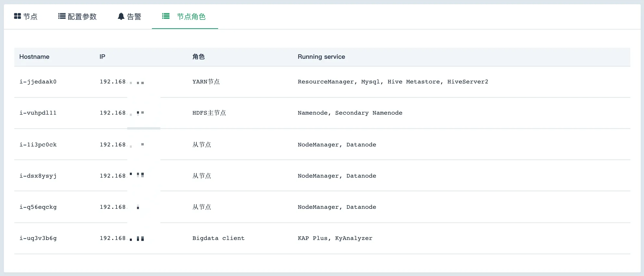Image resolution: width=644 pixels, height=276 pixels.
Task: Click 从节点 role in i-1i3pc0ck row
Action: coord(202,145)
